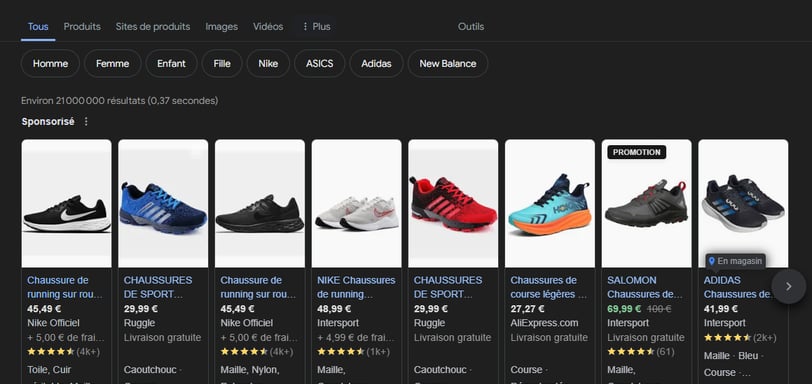
Task: Select the Femme filter chip
Action: [x=112, y=64]
